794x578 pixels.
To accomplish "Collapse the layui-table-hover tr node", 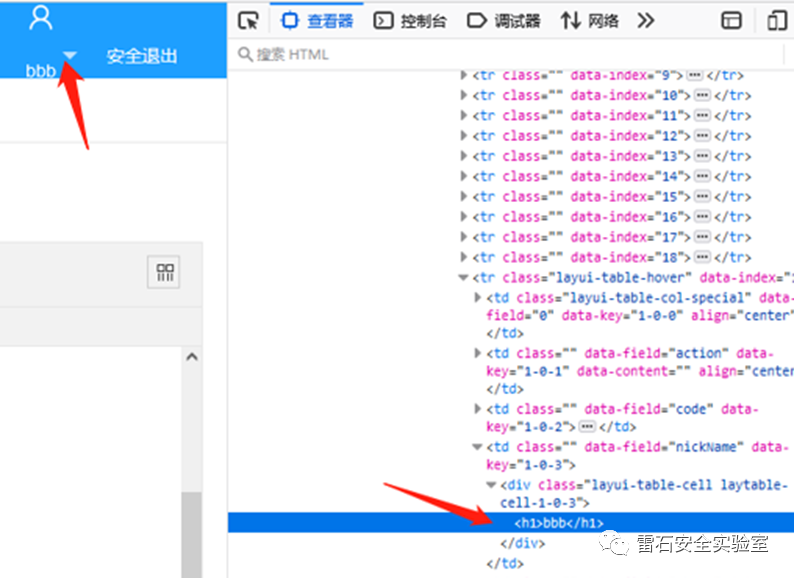I will click(463, 278).
